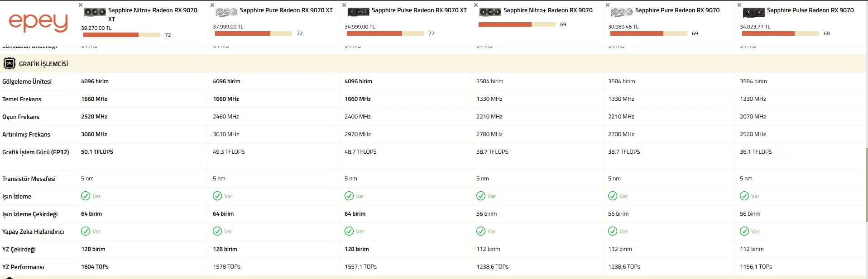Click the GPU chip icon beside Grafik İşlemcisi
Image resolution: width=868 pixels, height=279 pixels.
click(x=9, y=64)
